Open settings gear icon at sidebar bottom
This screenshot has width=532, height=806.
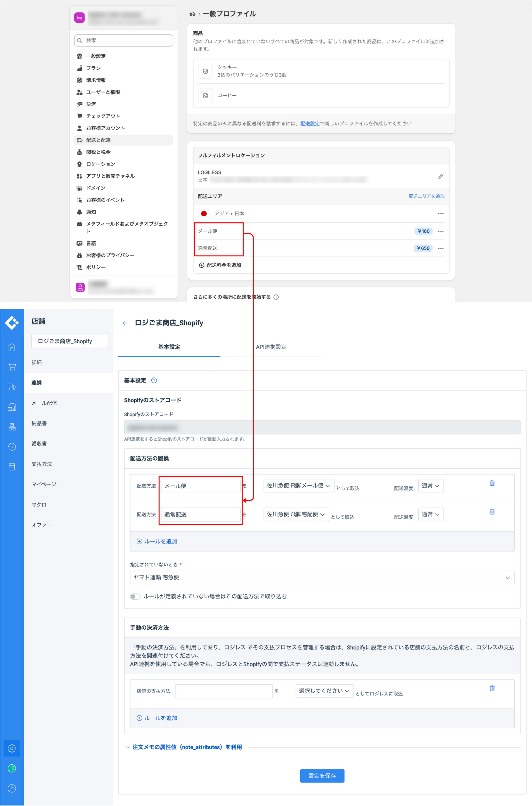coord(12,748)
